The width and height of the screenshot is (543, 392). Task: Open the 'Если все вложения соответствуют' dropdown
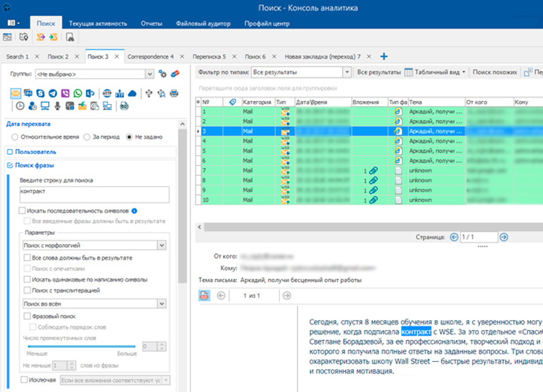point(166,380)
